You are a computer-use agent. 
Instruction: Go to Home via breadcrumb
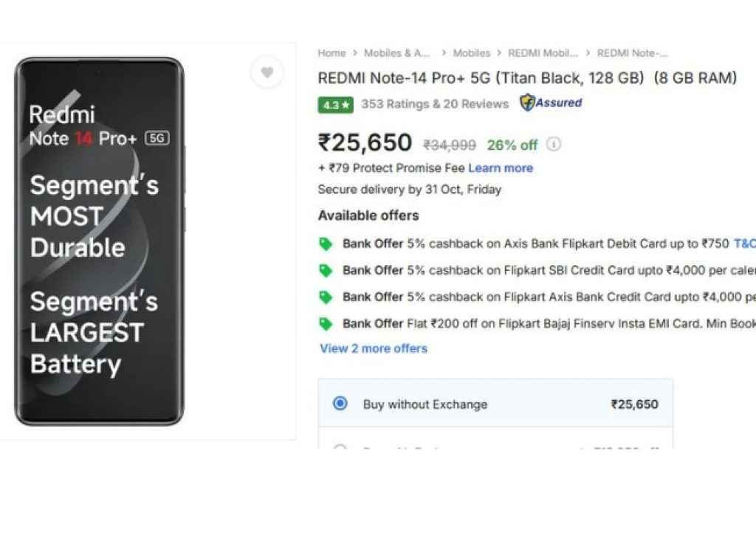[331, 52]
